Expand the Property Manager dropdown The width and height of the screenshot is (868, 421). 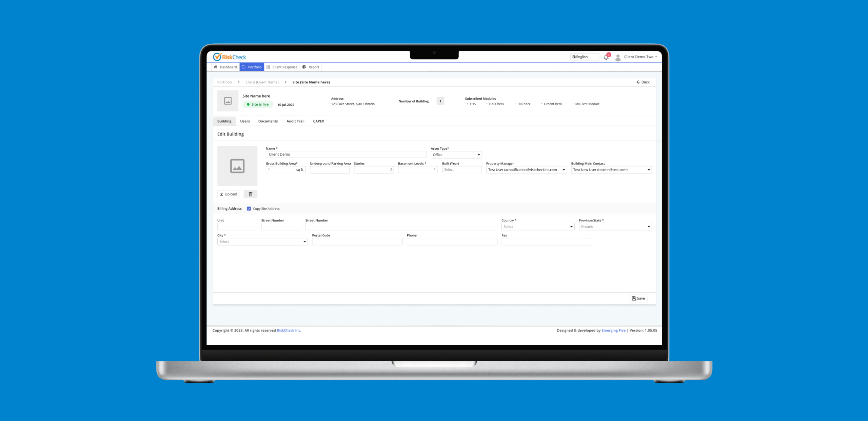coord(526,170)
